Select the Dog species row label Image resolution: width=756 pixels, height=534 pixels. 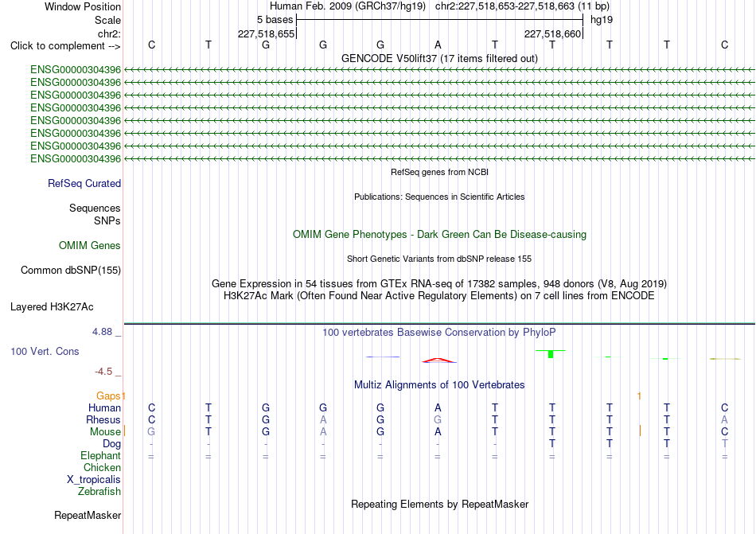pyautogui.click(x=111, y=444)
